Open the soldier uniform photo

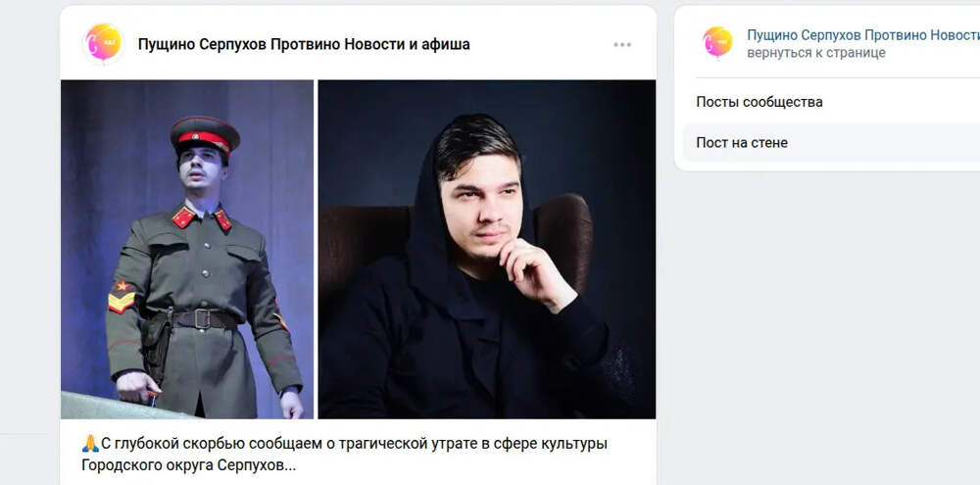pos(187,250)
